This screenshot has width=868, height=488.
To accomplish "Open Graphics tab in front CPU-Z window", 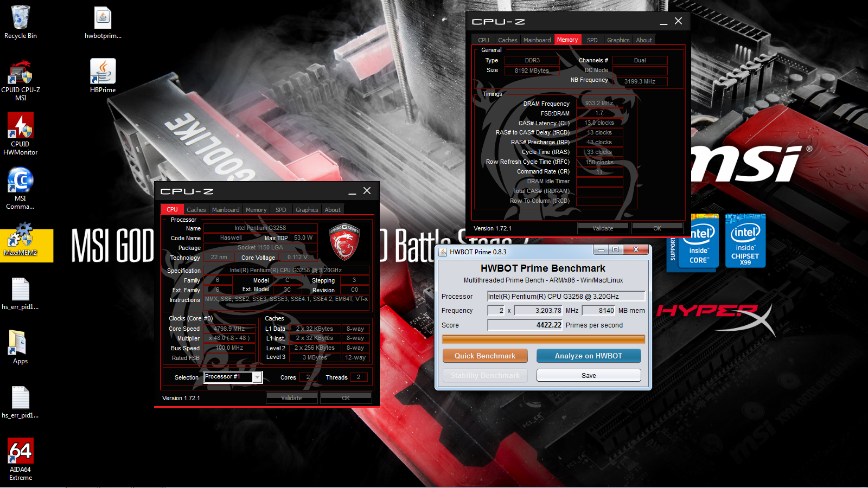I will click(x=307, y=210).
